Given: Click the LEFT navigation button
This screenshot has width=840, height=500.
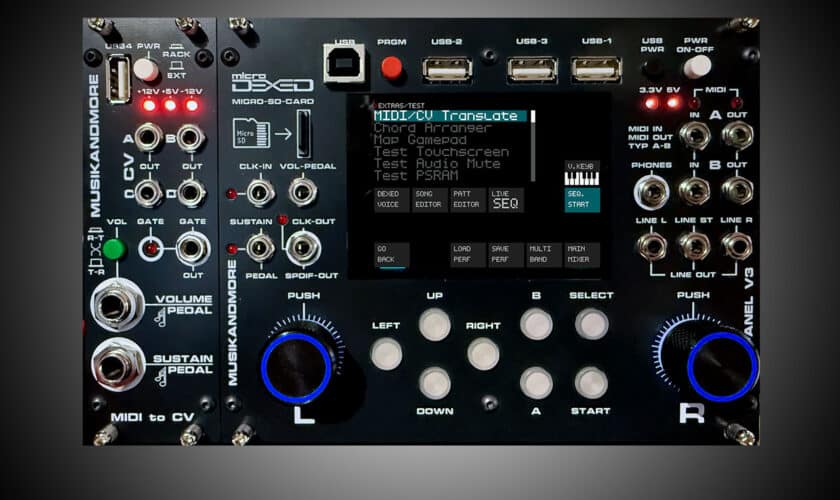Looking at the screenshot, I should point(386,354).
